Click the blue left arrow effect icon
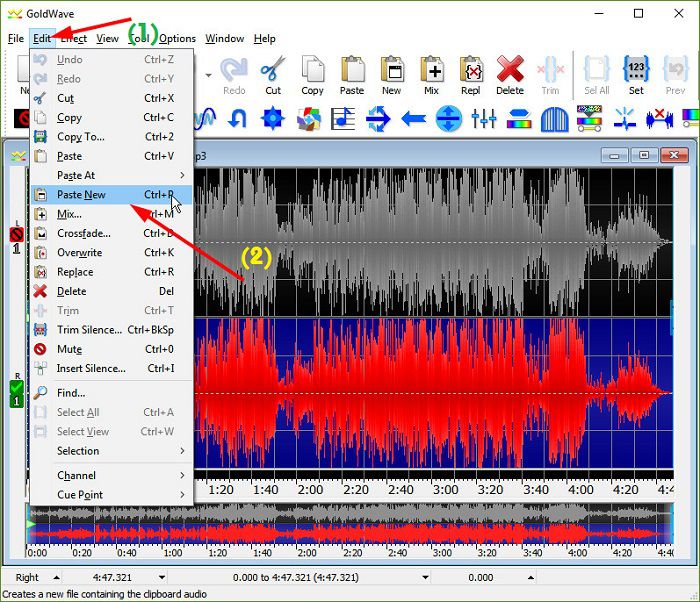Image resolution: width=700 pixels, height=602 pixels. coord(413,119)
